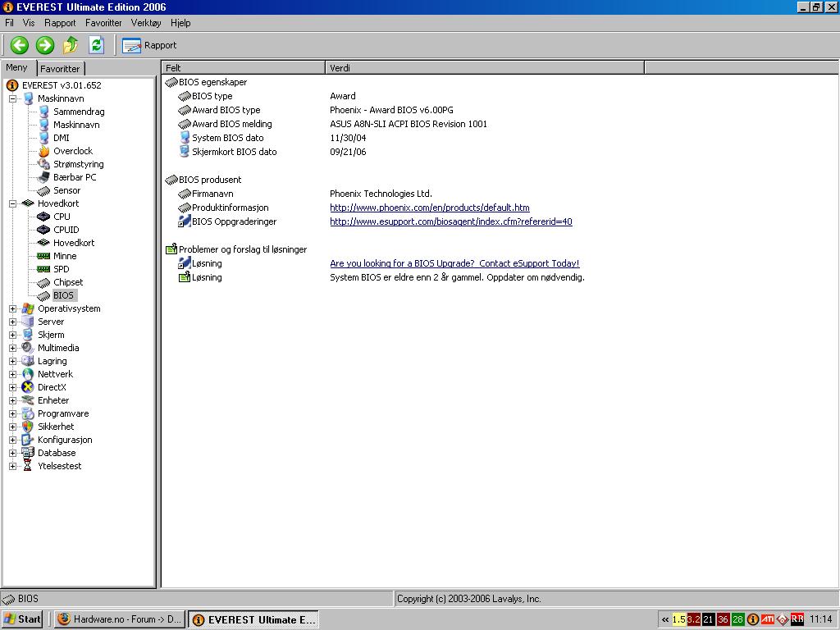Collapse the Hovedkort tree branch
Image resolution: width=840 pixels, height=630 pixels.
click(13, 203)
